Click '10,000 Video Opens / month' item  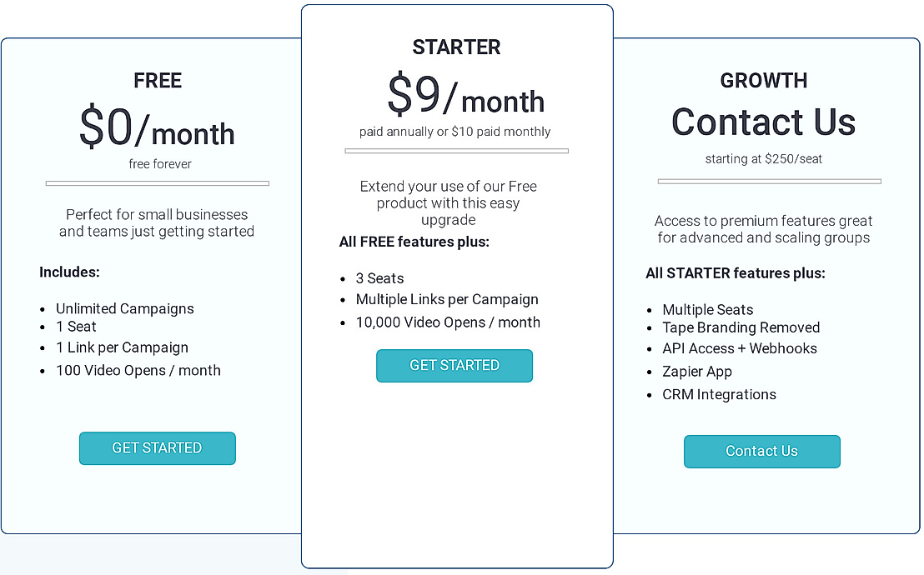[448, 322]
